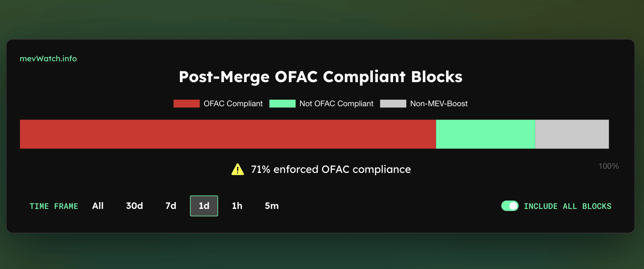Click the Non-MEV-Boost legend label
Viewport: 644px width, 269px height.
pos(439,104)
